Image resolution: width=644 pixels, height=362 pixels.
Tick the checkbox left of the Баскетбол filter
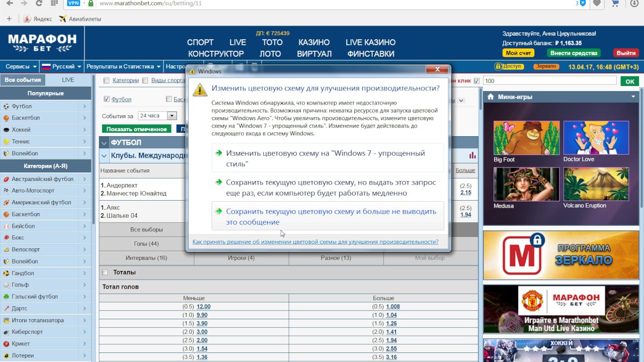pos(169,99)
